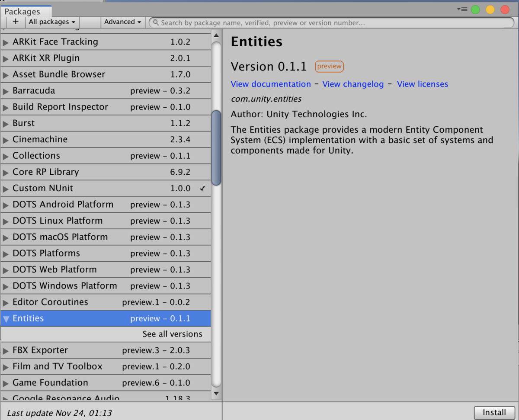Expand the Custom NUnit arrow
The height and width of the screenshot is (420, 519).
pyautogui.click(x=6, y=189)
